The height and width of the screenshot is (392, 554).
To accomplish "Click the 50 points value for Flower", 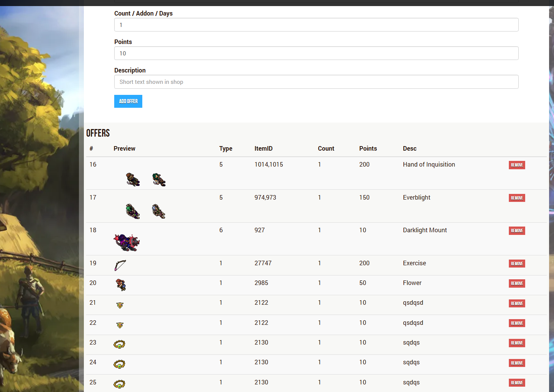I will 363,283.
